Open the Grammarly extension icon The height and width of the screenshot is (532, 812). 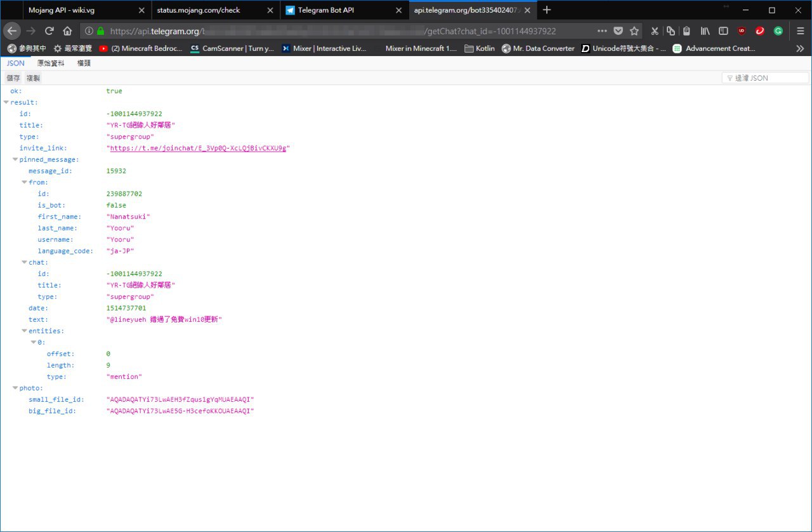click(778, 30)
